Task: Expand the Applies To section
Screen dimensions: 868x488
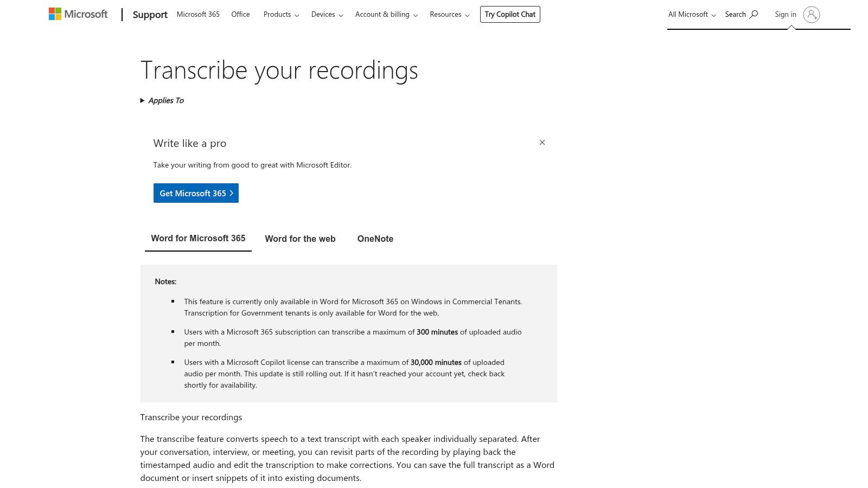Action: coord(162,100)
